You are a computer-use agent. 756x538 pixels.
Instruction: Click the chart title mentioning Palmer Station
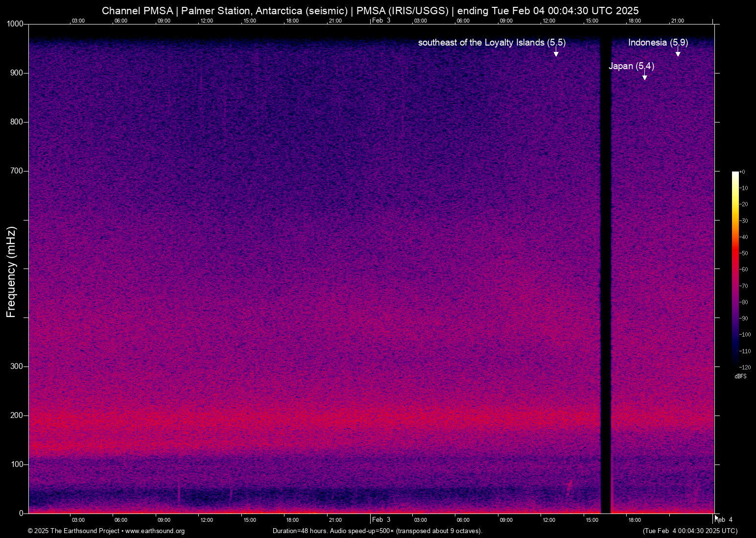coord(370,11)
